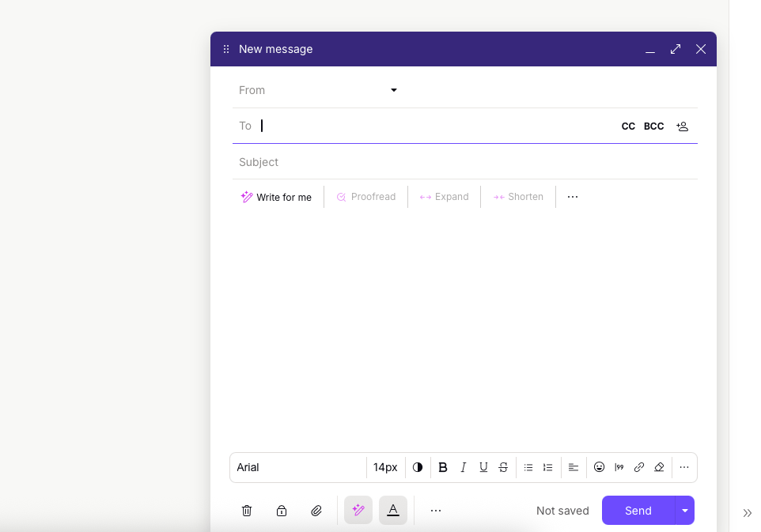Select Write for me AI option
Viewport: 761px width, 532px height.
pyautogui.click(x=277, y=197)
